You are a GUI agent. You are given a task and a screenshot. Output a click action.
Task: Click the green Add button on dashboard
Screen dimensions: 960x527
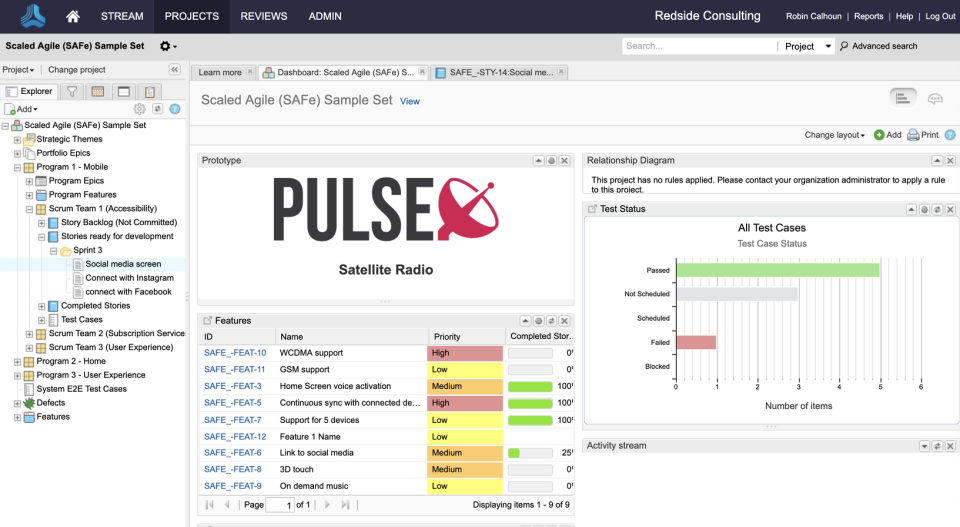[x=887, y=135]
